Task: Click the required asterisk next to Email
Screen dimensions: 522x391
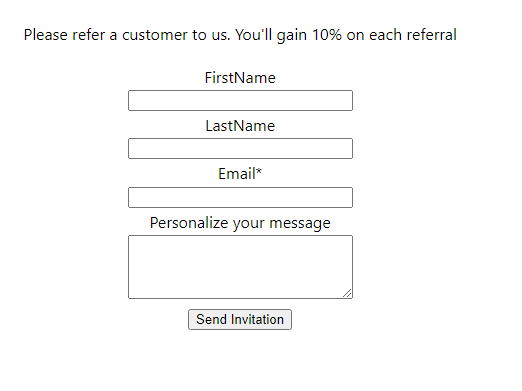Action: [x=259, y=171]
